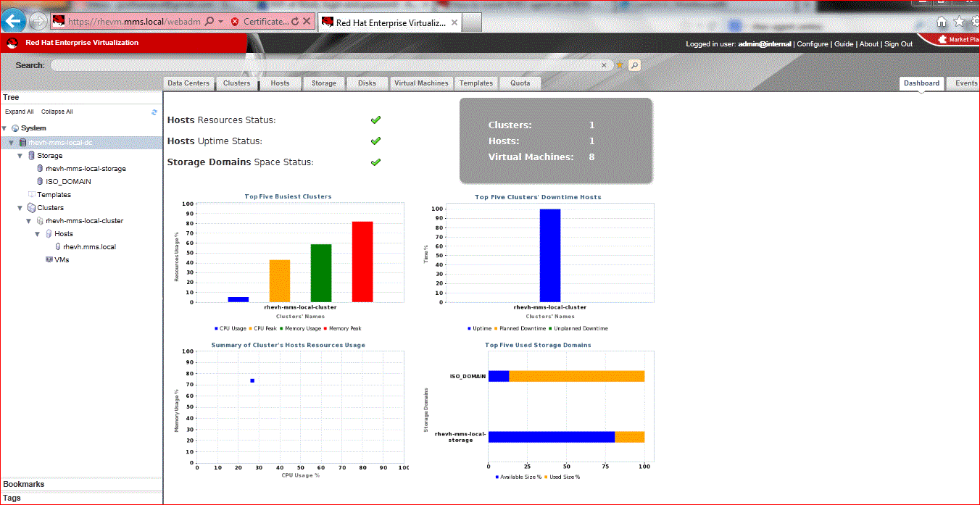The height and width of the screenshot is (505, 980).
Task: Collapse the Storage tree node
Action: pos(20,156)
